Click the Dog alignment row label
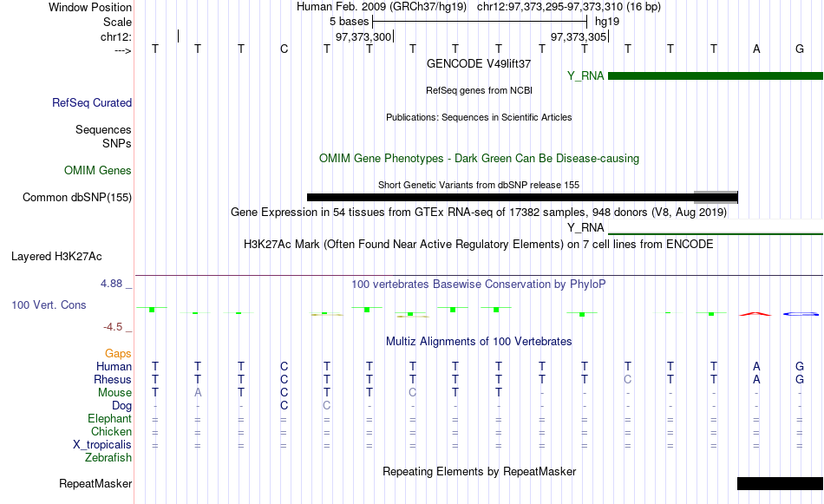 (121, 406)
